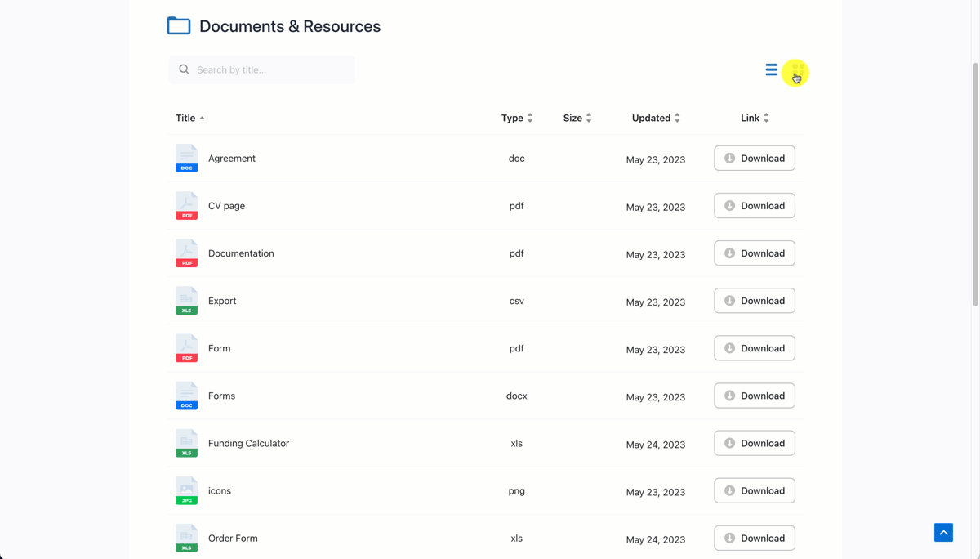Click the Funding Calculator XLS file icon
Image resolution: width=980 pixels, height=559 pixels.
coord(186,443)
